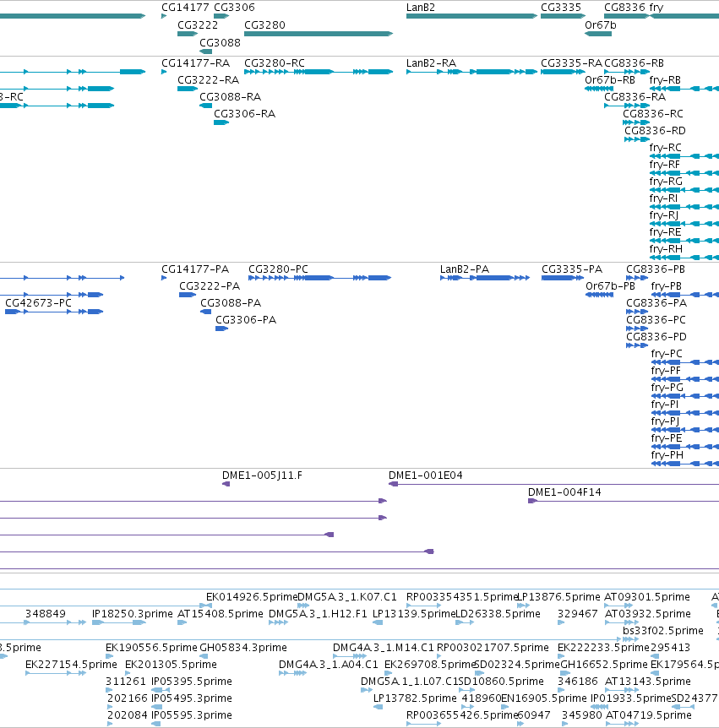Click the DME1-005J11.F feature label
Image resolution: width=719 pixels, height=728 pixels.
(262, 475)
